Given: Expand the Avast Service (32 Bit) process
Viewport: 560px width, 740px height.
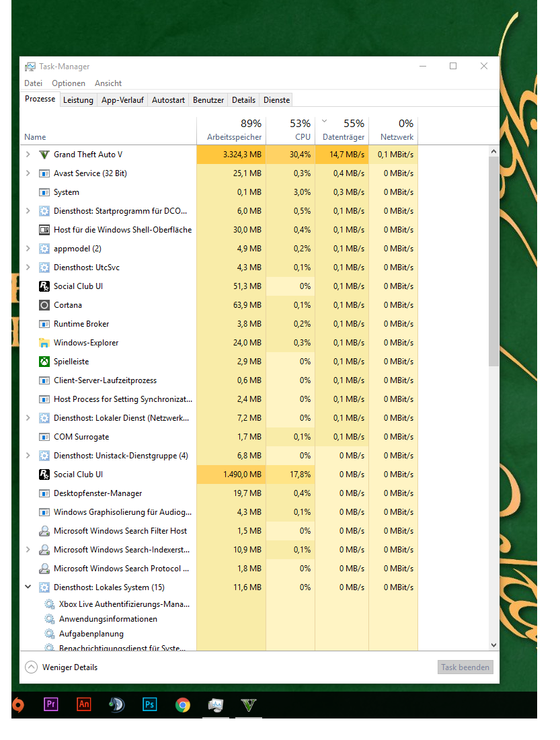Looking at the screenshot, I should point(28,173).
